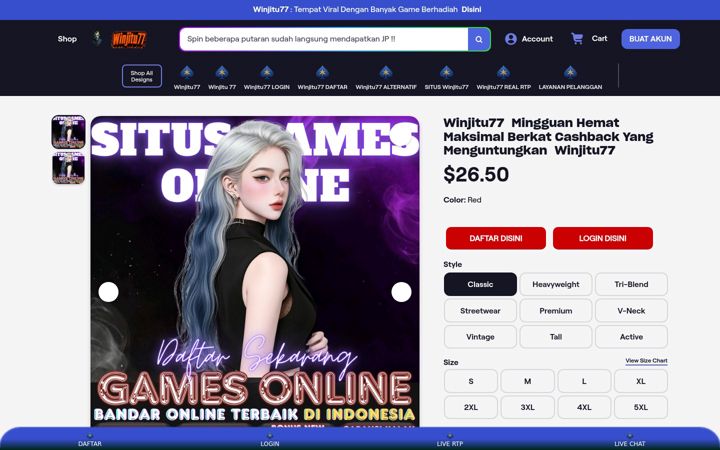This screenshot has height=450, width=720.
Task: Choose size 5XL
Action: (641, 407)
